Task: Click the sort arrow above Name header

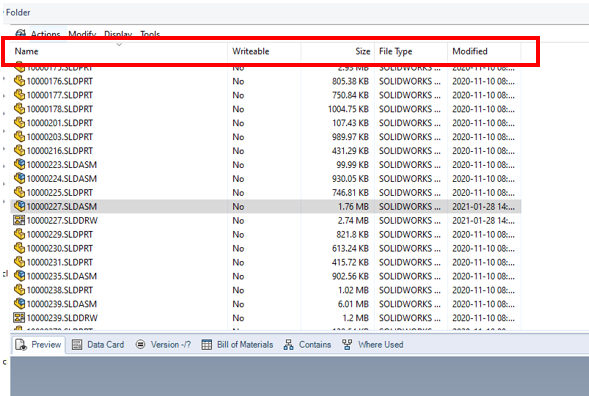Action: pyautogui.click(x=119, y=44)
